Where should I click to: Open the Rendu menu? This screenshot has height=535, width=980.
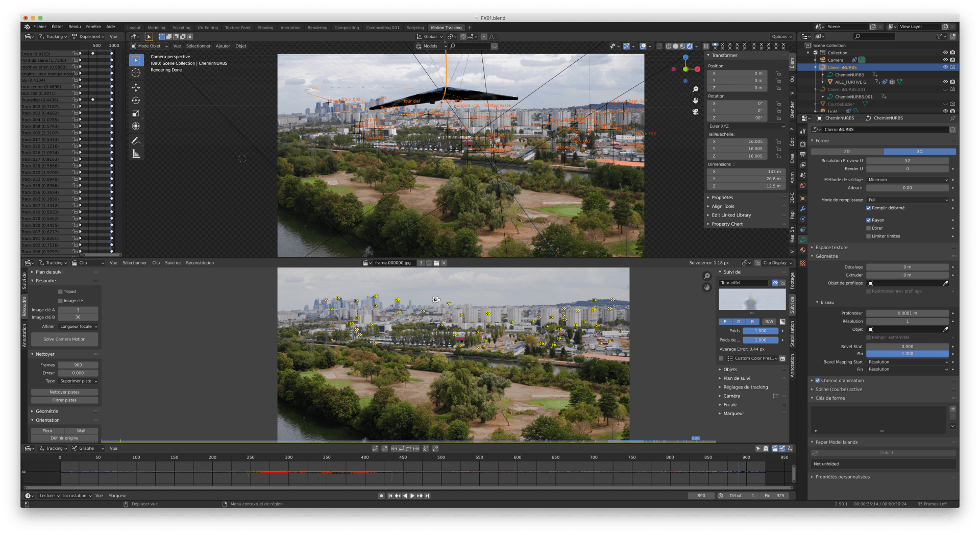click(75, 27)
